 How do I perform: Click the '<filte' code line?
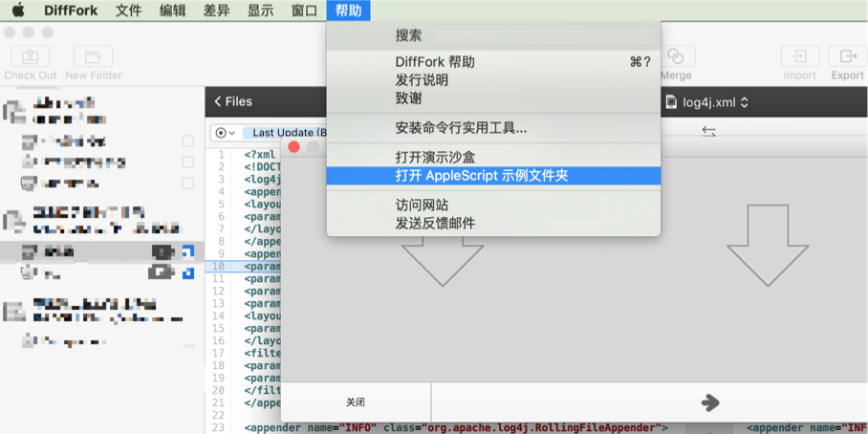(262, 353)
